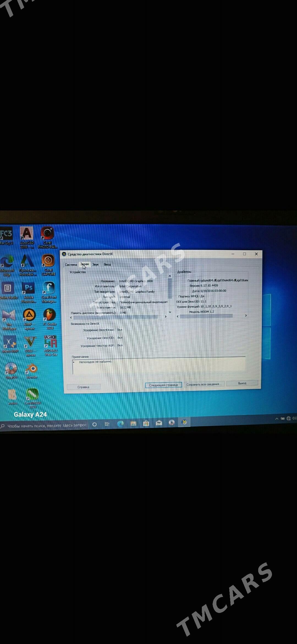Launch the AIMP shortcut on the desktop

(x=29, y=320)
